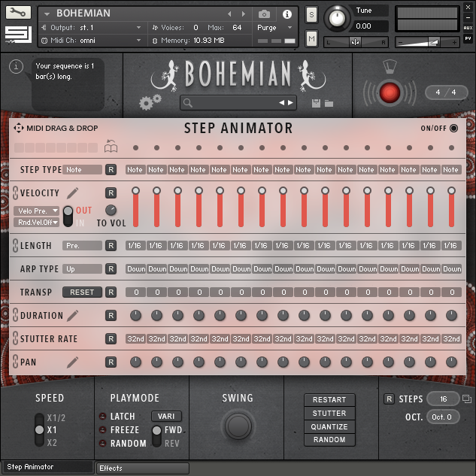Click the QUANTIZE button
476x476 pixels.
[x=329, y=426]
